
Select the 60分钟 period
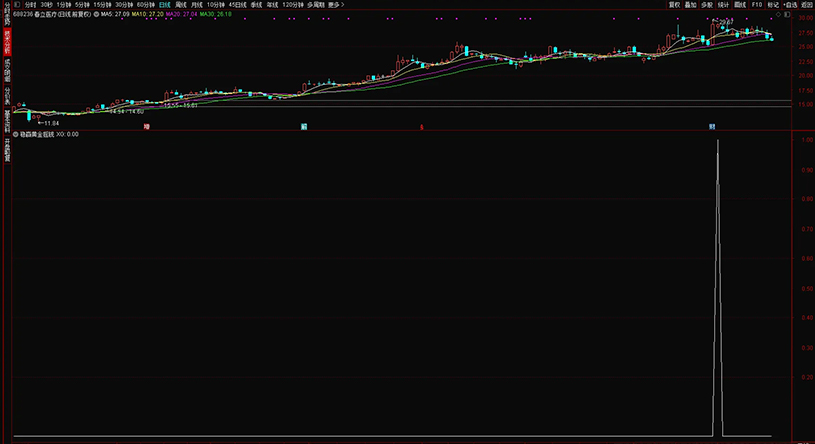pos(146,5)
